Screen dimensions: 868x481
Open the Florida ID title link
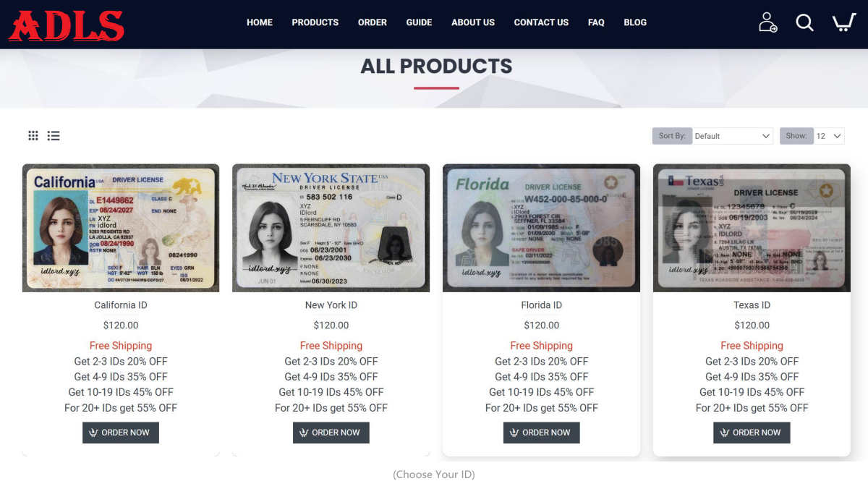542,305
